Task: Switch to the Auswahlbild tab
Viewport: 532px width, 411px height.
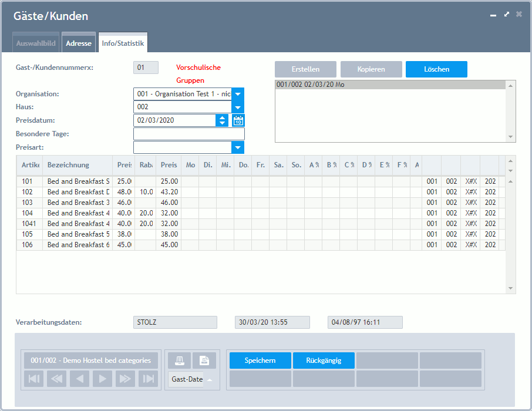Action: point(36,43)
